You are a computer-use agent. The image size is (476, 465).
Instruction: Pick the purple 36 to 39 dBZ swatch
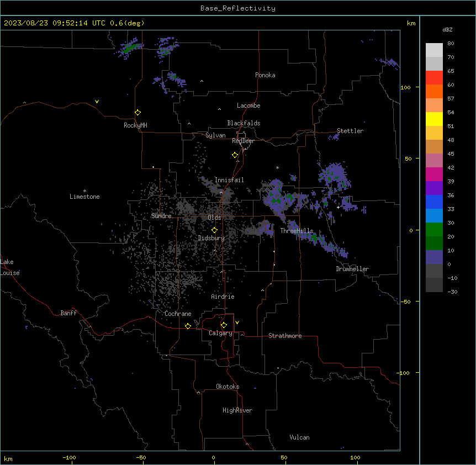434,188
